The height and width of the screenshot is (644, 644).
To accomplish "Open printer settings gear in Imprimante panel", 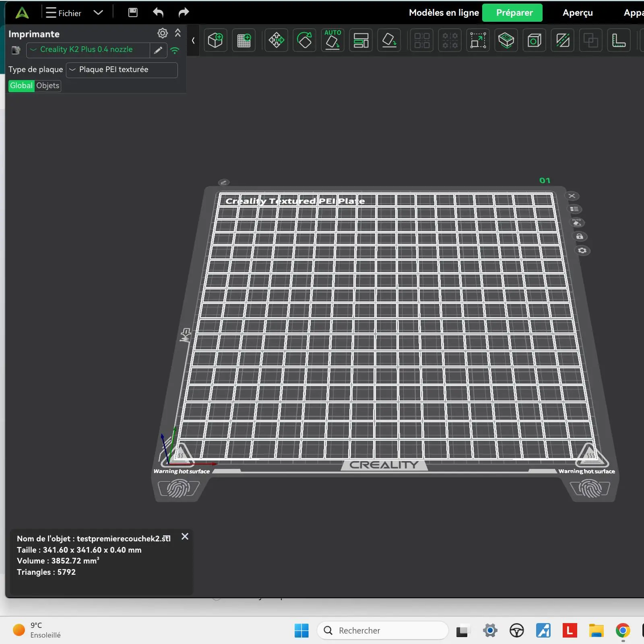I will 163,33.
